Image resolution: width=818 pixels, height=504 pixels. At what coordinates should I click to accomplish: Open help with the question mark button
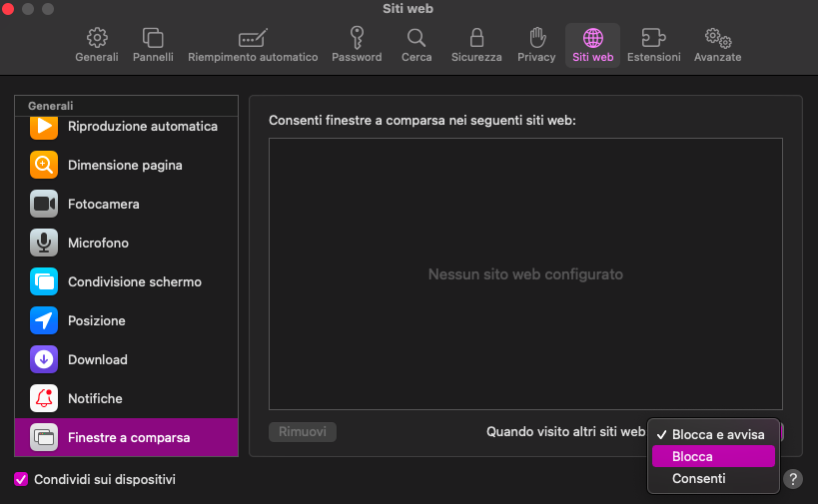pyautogui.click(x=793, y=479)
